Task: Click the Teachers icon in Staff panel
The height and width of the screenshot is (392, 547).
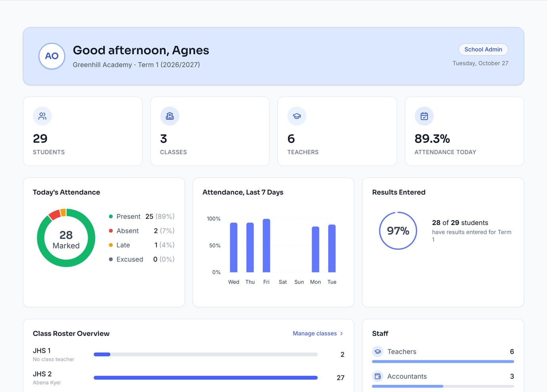Action: [x=378, y=352]
